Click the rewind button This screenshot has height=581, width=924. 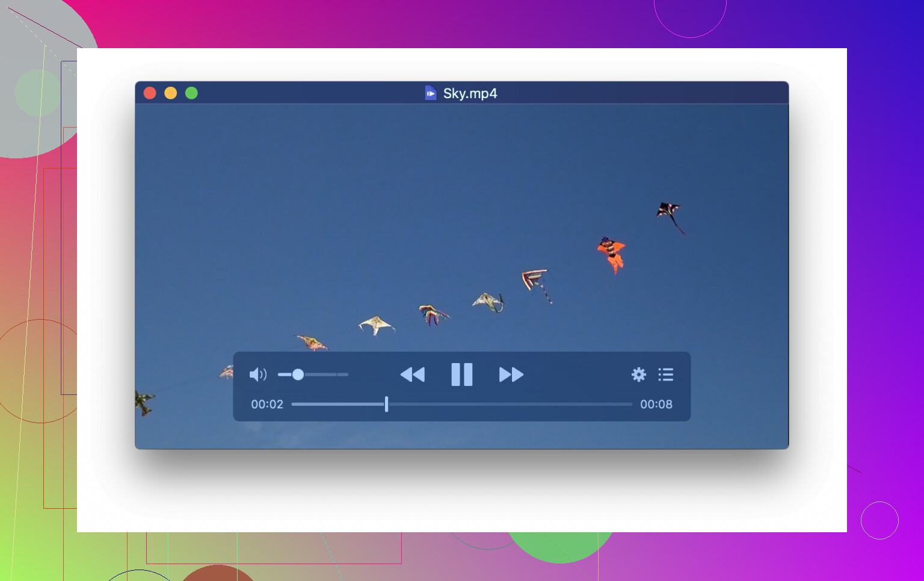click(413, 374)
